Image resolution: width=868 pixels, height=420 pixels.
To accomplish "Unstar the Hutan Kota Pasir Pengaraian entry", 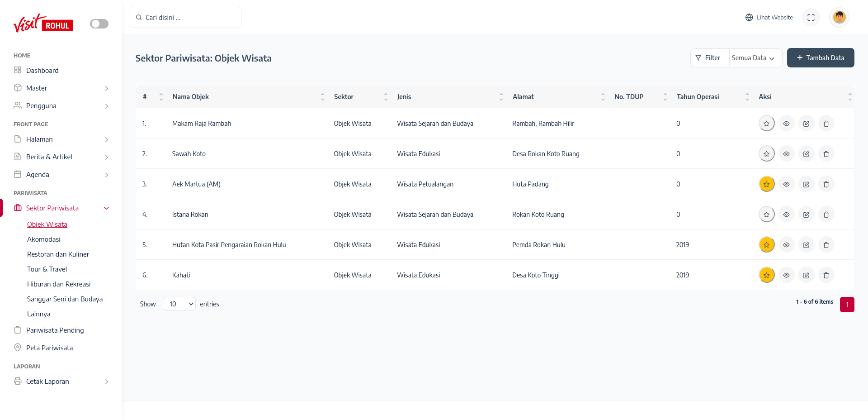I will pos(766,245).
